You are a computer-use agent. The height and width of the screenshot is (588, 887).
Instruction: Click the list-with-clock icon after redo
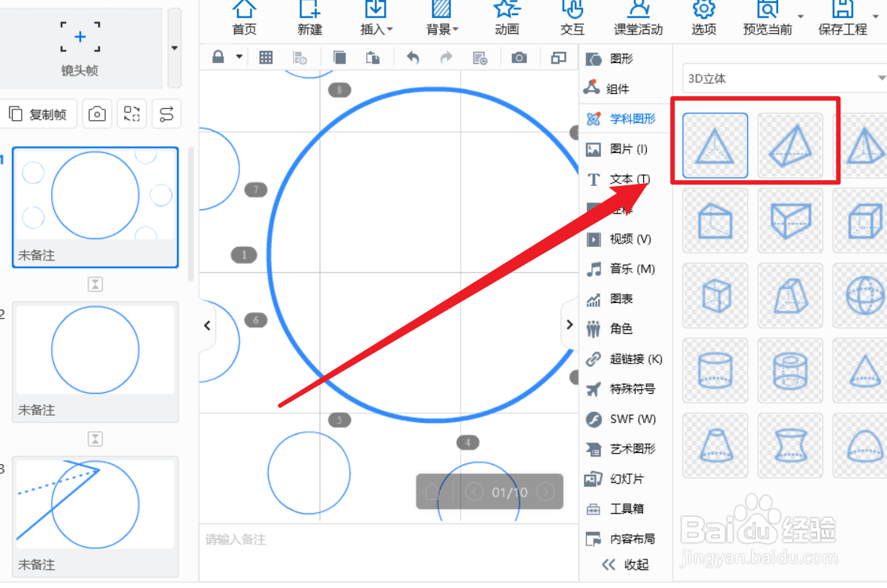click(480, 58)
